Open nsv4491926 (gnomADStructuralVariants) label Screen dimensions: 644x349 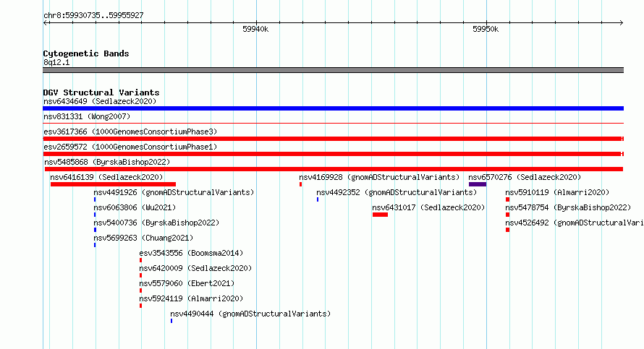174,192
